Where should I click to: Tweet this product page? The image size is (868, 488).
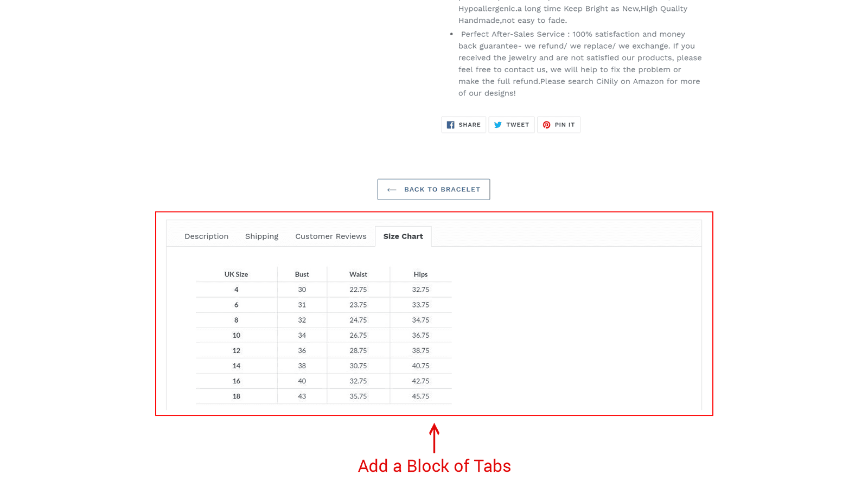coord(512,124)
